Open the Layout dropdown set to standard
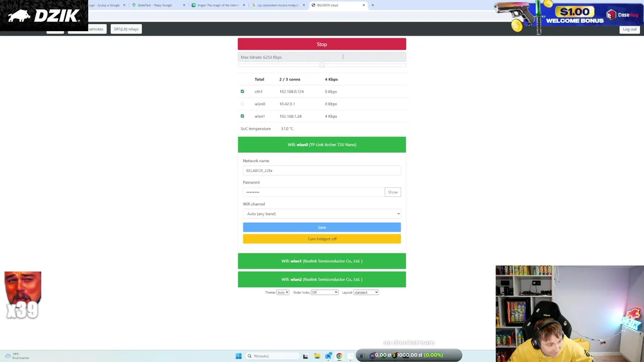 (366, 292)
